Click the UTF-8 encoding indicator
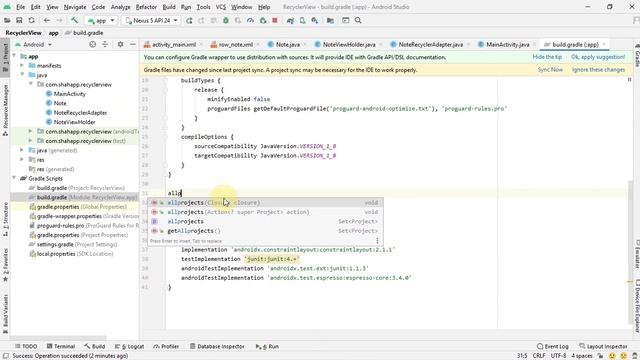The width and height of the screenshot is (640, 360). (x=558, y=356)
